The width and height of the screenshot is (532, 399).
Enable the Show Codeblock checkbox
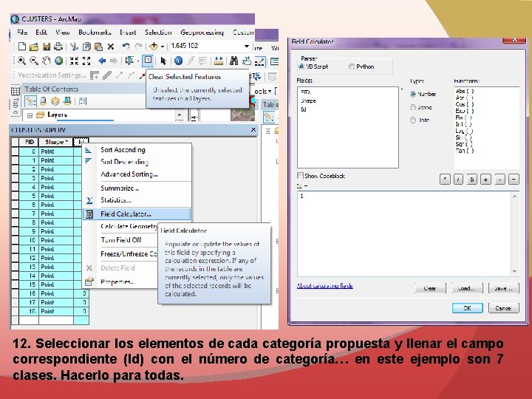(300, 176)
